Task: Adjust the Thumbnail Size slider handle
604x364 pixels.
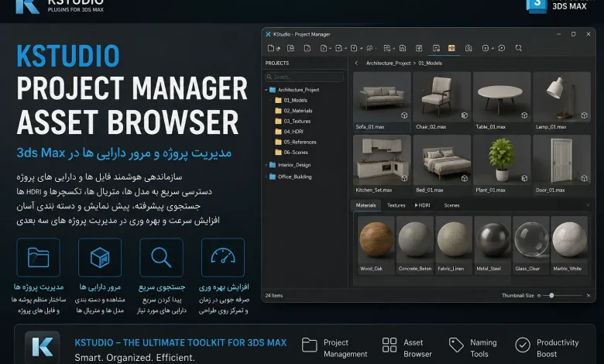Action: [x=551, y=295]
